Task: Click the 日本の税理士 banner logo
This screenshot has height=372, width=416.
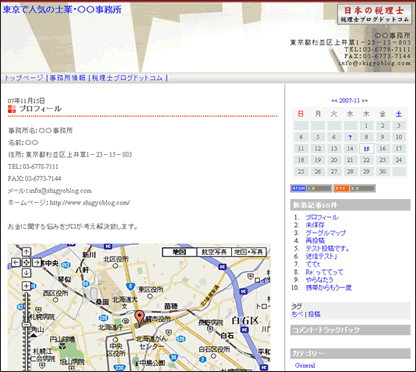Action: click(x=374, y=14)
